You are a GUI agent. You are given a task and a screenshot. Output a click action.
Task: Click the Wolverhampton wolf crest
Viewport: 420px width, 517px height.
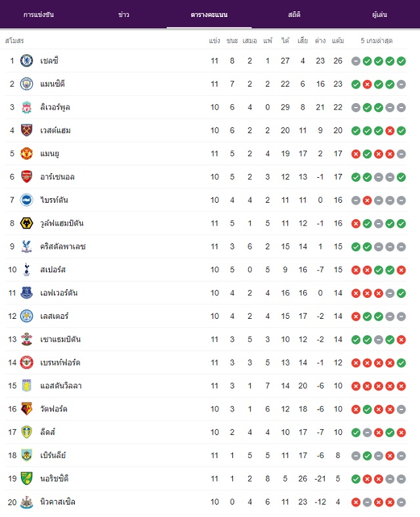[x=26, y=223]
